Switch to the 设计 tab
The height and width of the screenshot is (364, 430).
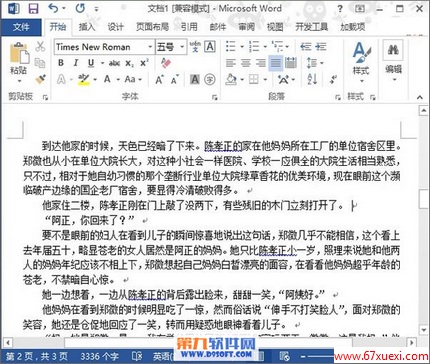[116, 27]
